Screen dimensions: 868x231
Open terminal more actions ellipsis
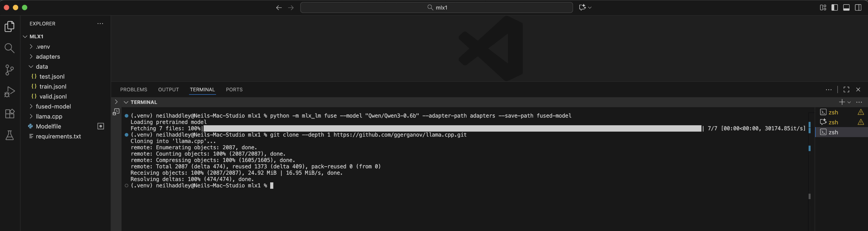pyautogui.click(x=859, y=102)
